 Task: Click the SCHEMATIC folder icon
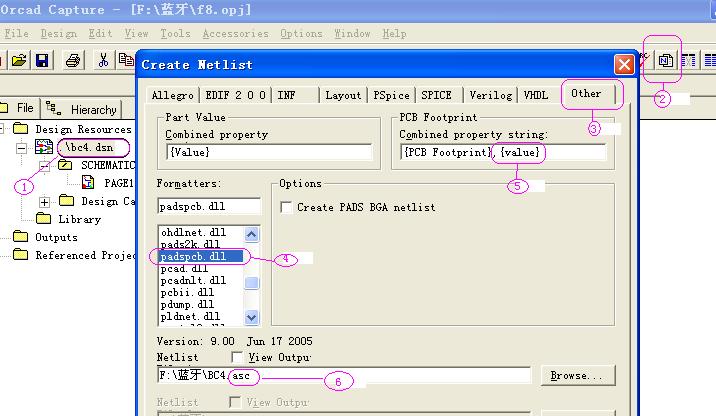[65, 165]
